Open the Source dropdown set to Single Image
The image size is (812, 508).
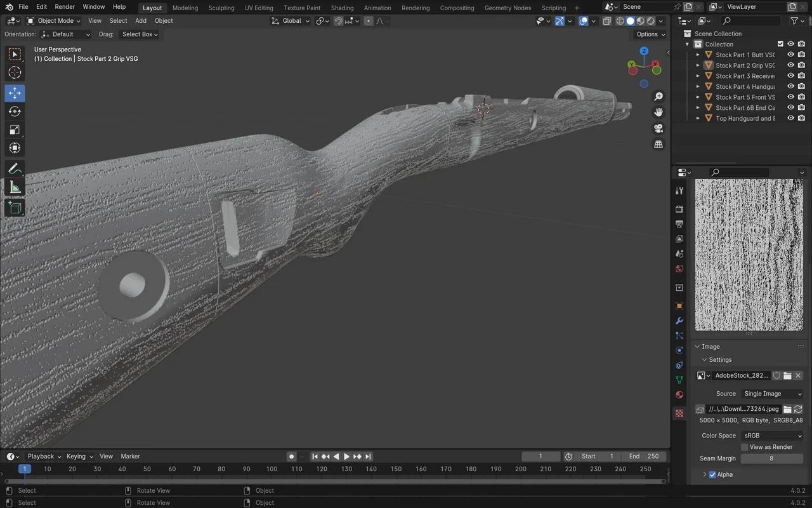(771, 394)
